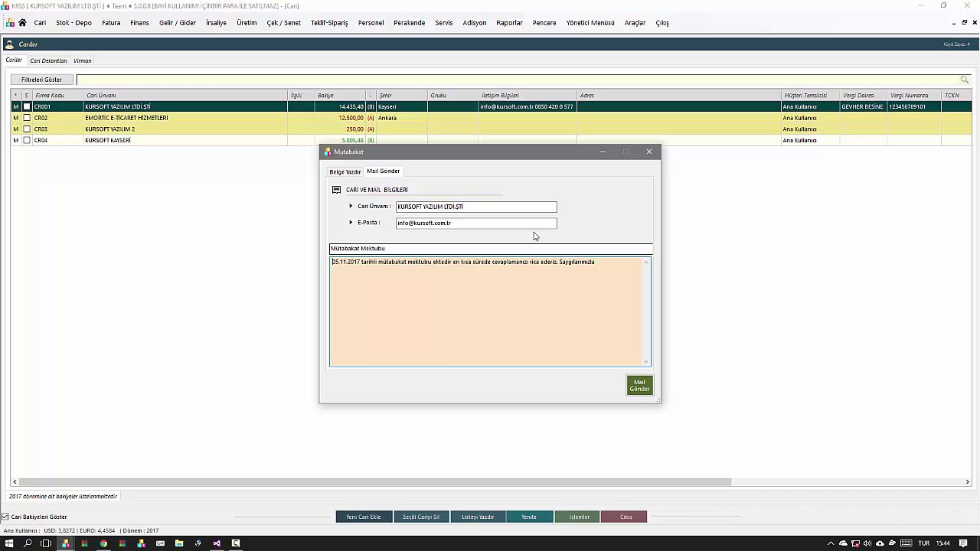Image resolution: width=980 pixels, height=551 pixels.
Task: Click into the E-Posta field
Action: (476, 223)
